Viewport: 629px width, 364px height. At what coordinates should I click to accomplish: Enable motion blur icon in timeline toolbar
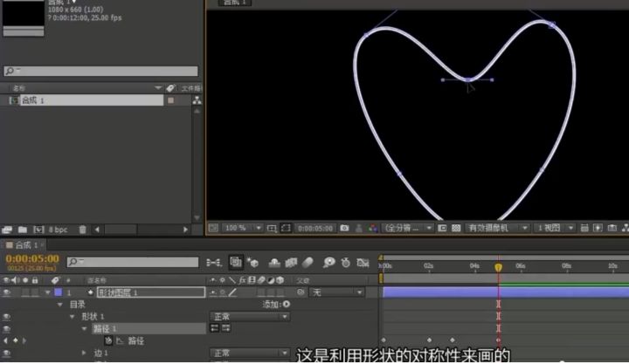click(x=308, y=262)
